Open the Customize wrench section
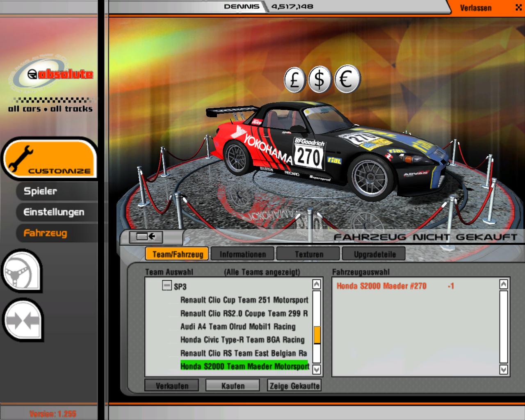 pos(49,159)
